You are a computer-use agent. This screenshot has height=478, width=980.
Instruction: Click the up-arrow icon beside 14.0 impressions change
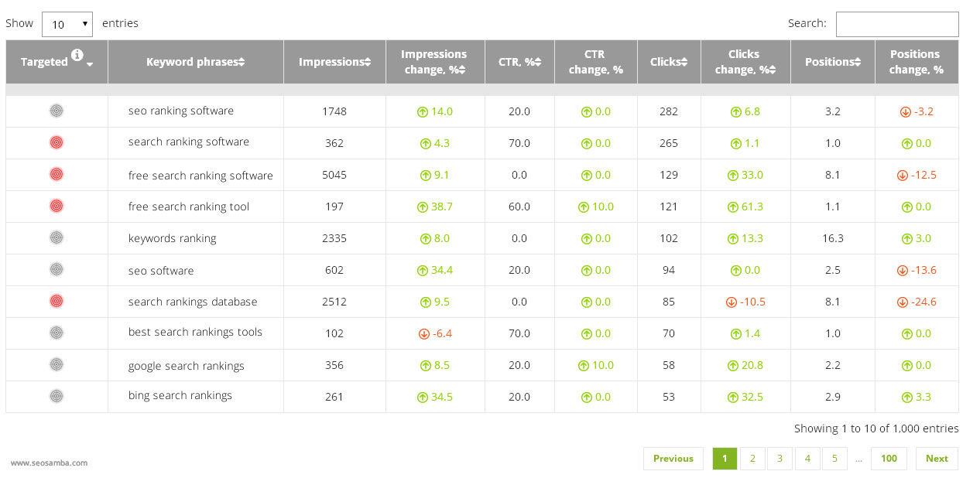423,111
